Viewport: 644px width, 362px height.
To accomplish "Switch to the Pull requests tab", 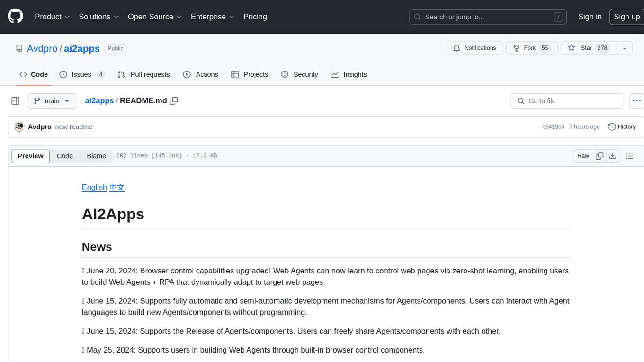I will [x=143, y=74].
